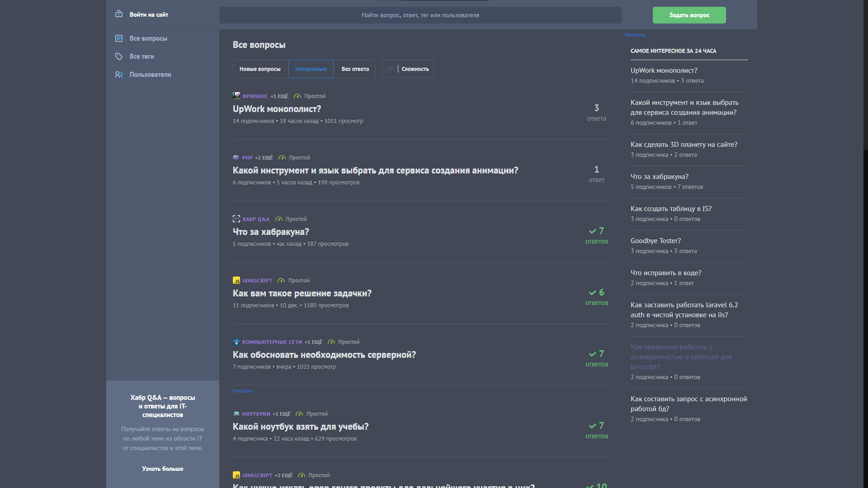Click the checkmark icon beside '7 ответов'
The width and height of the screenshot is (868, 488).
coord(592,231)
